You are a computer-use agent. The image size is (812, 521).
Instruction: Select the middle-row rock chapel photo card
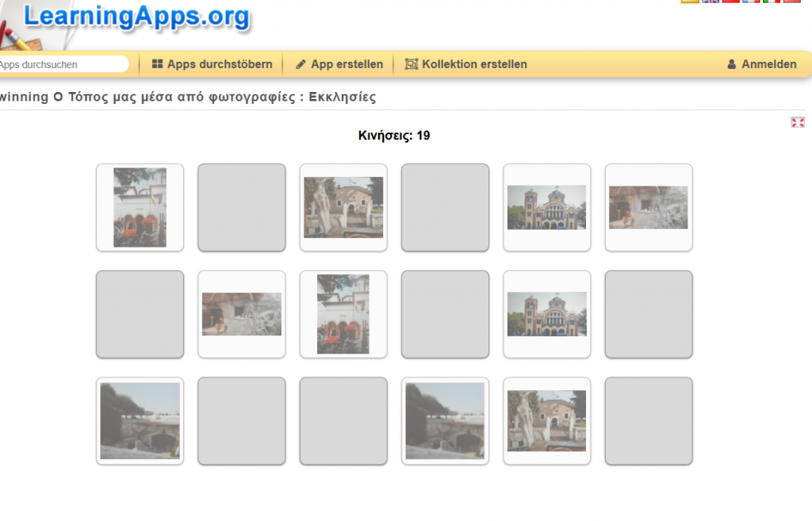click(241, 314)
